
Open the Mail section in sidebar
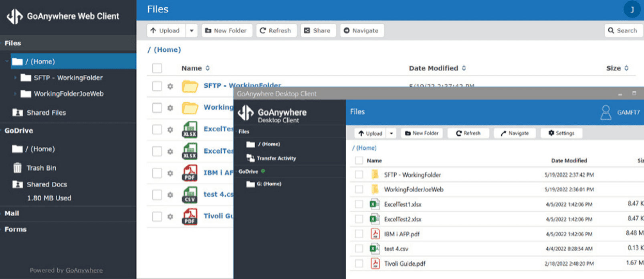click(x=12, y=213)
